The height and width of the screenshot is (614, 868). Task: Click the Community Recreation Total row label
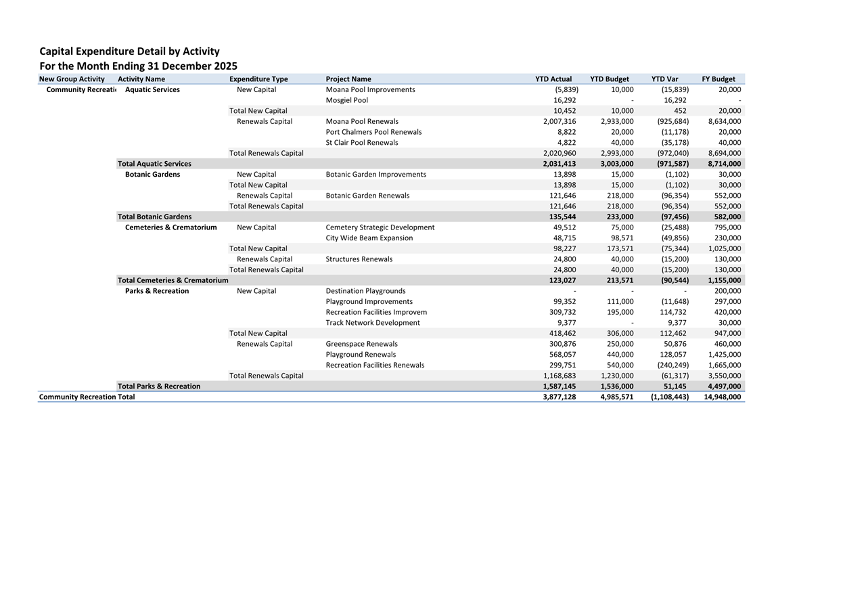87,397
